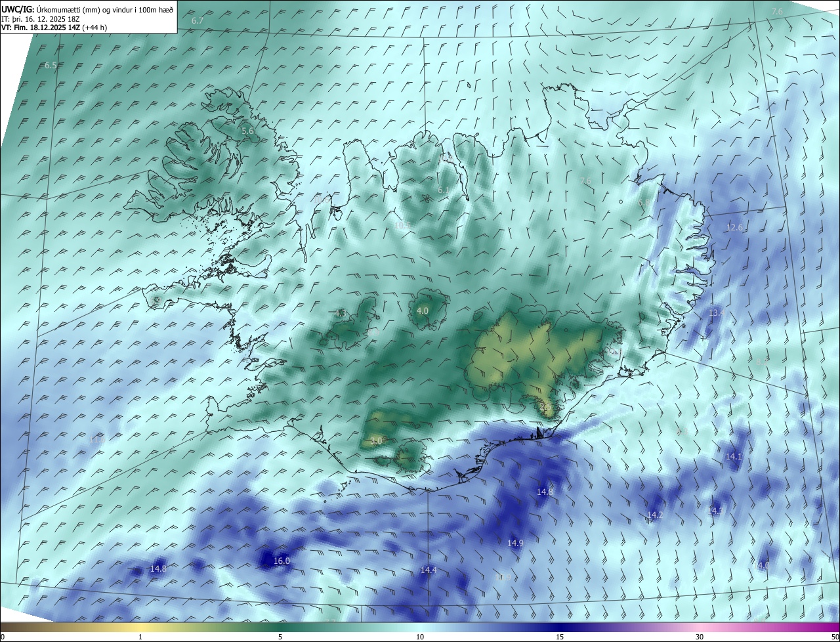Click the VT: Fim. 18.12.2025 14Z line
The image size is (840, 642).
click(x=54, y=28)
